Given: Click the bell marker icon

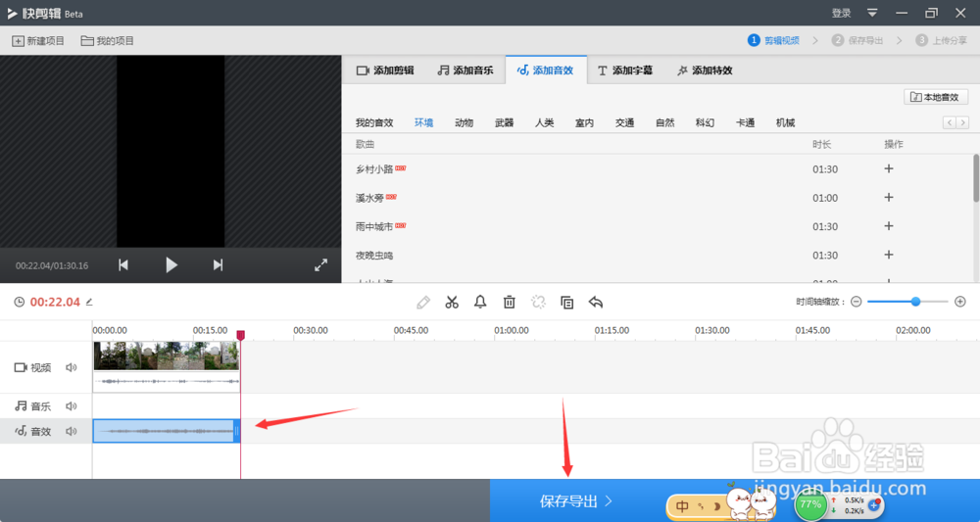Looking at the screenshot, I should coord(480,303).
